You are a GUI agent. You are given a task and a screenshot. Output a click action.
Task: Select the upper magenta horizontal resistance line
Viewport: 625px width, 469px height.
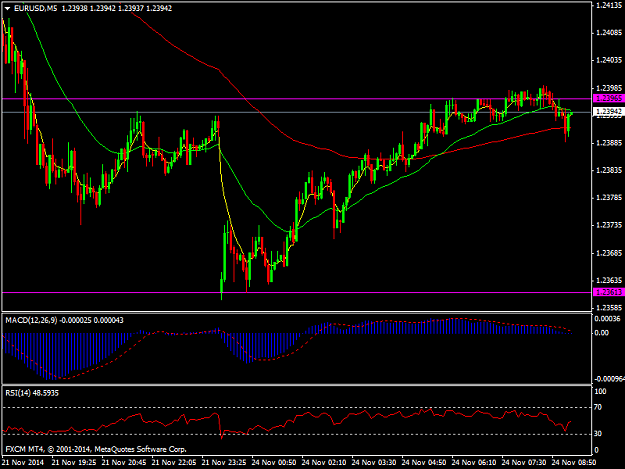click(297, 98)
